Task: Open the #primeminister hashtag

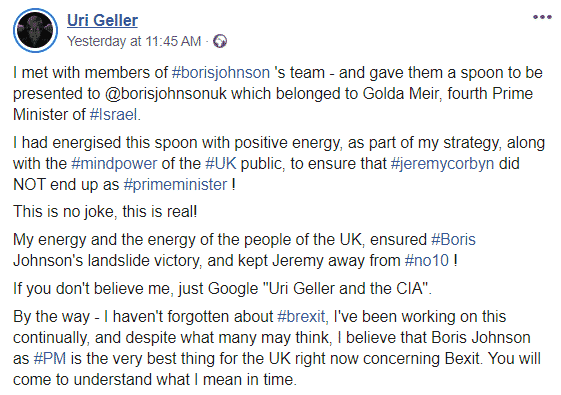Action: 175,185
